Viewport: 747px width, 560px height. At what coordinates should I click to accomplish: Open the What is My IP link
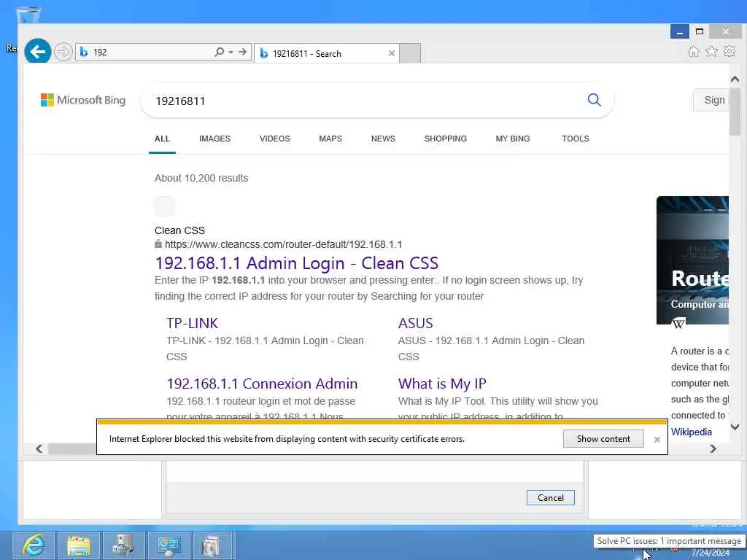[x=442, y=384]
